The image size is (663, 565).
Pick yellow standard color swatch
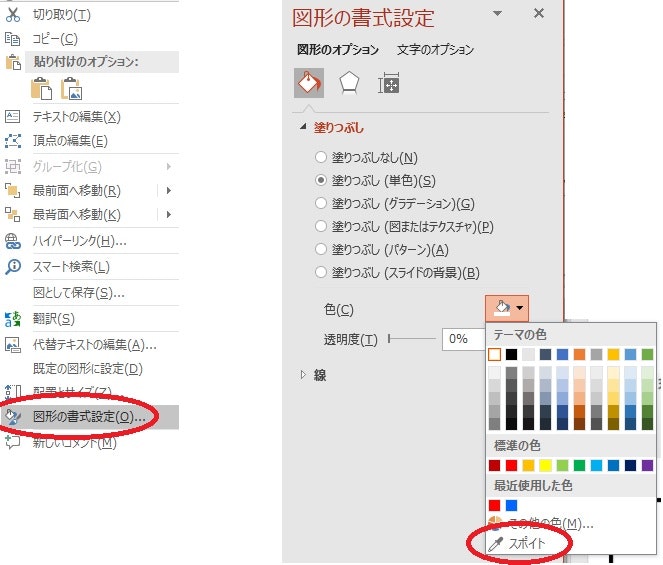coord(545,466)
